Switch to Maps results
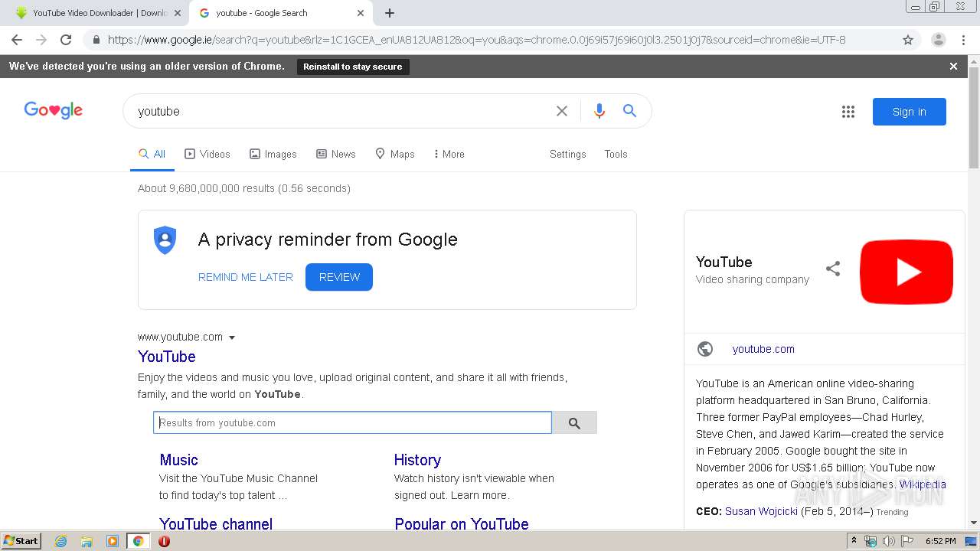The width and height of the screenshot is (980, 551). [x=394, y=154]
